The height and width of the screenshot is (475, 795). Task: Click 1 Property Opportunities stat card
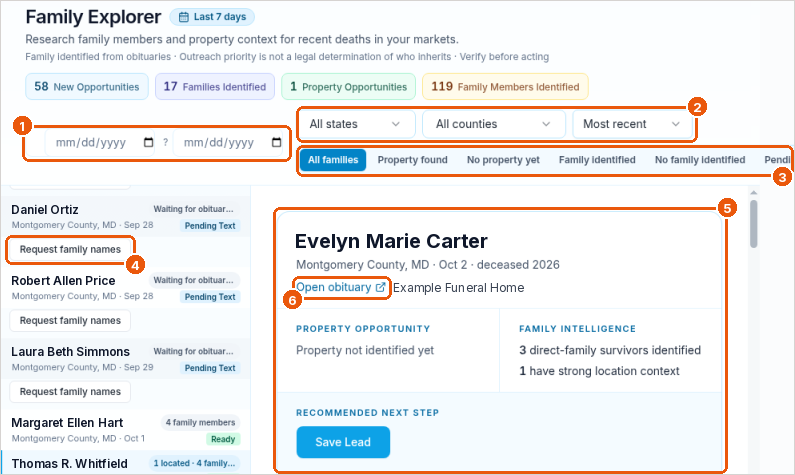click(x=349, y=87)
